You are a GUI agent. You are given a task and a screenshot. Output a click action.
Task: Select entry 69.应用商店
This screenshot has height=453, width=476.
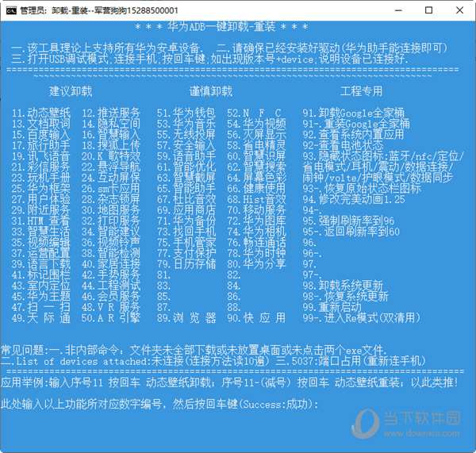[x=186, y=210]
